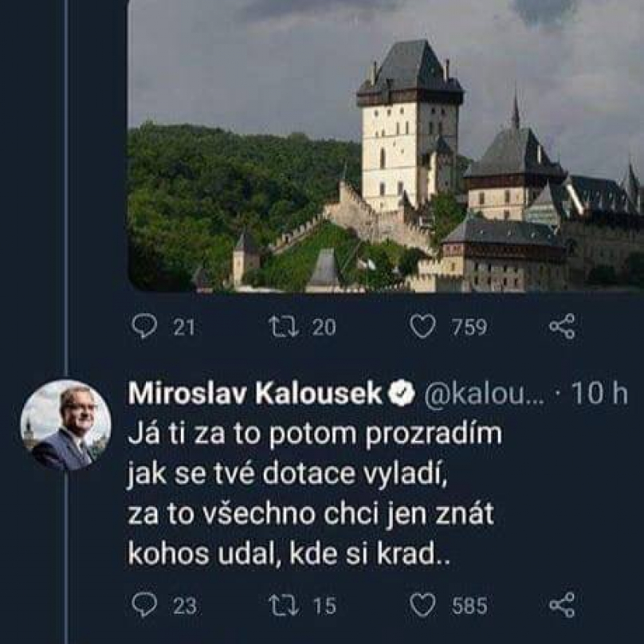Click reply icon on Kalousek's tweet

click(144, 606)
